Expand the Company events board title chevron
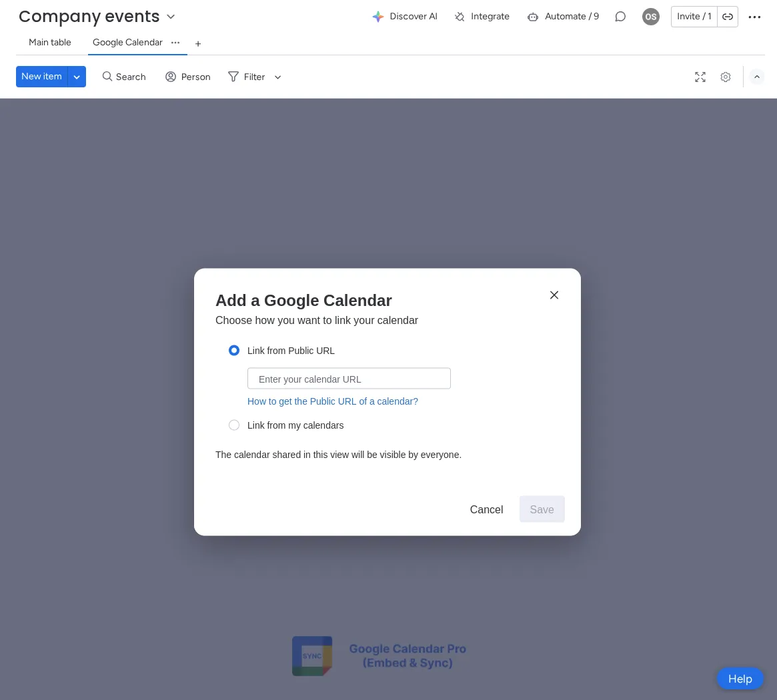Viewport: 777px width, 700px height. 171,17
